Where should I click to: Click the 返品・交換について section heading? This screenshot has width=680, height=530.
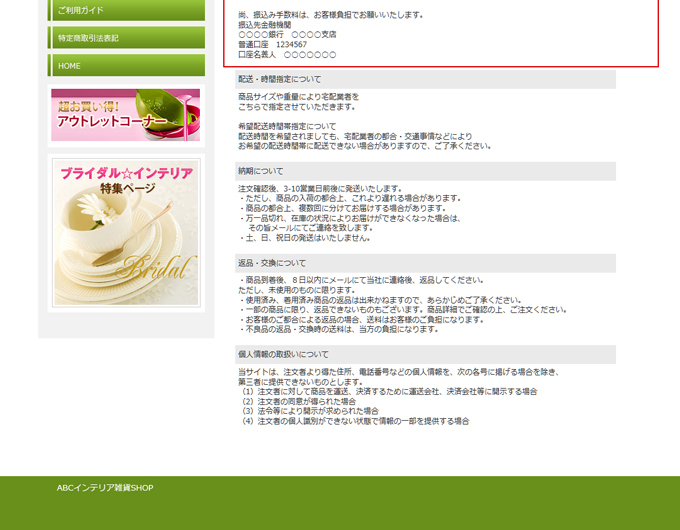click(272, 263)
